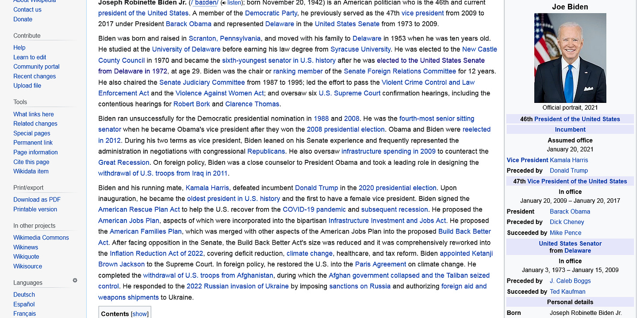Download the article as PDF

pyautogui.click(x=37, y=200)
